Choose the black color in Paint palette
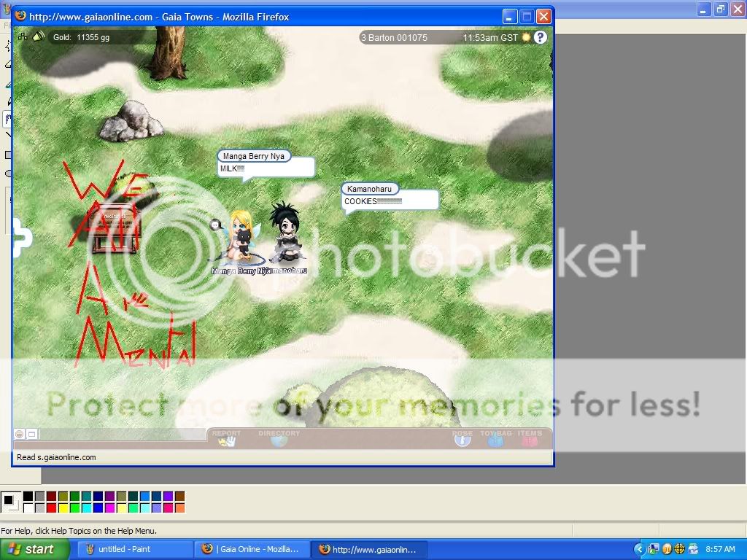 (28, 497)
